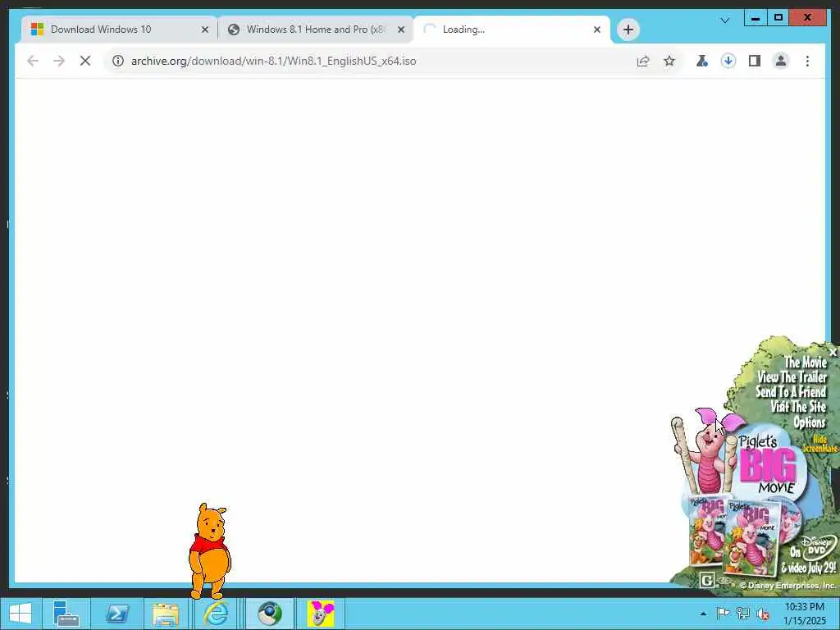Screen dimensions: 840x630
Task: Select the Loading... tab
Action: (x=512, y=30)
